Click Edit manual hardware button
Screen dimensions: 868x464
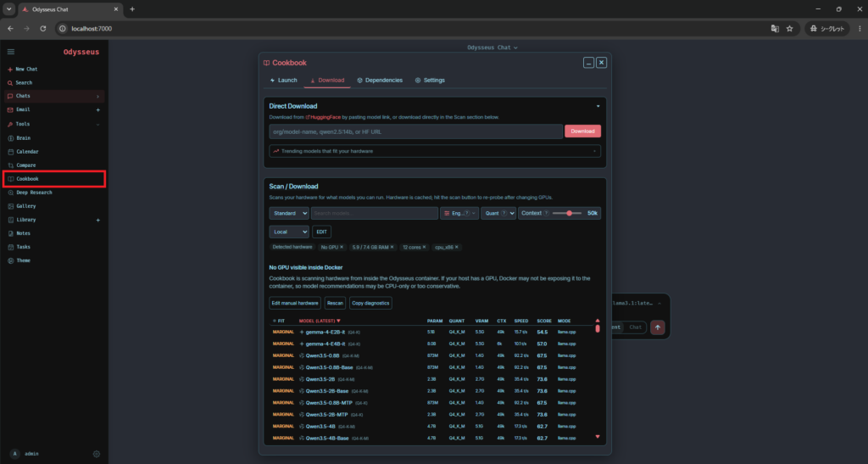click(295, 303)
